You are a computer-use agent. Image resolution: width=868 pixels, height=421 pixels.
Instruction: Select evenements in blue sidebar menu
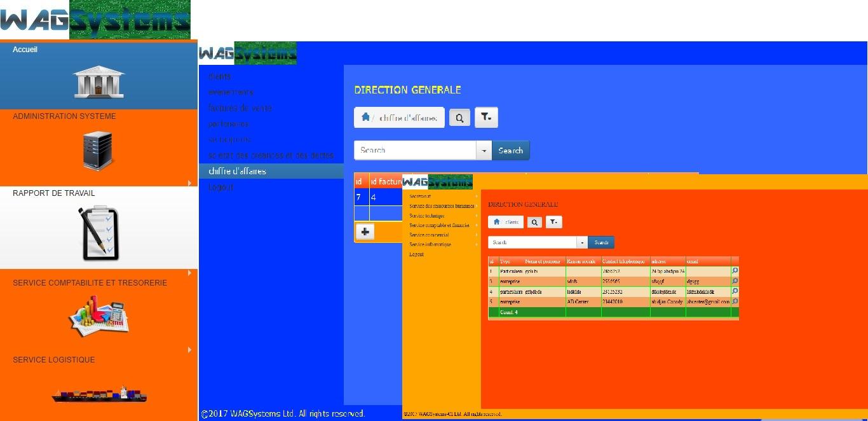coord(231,92)
